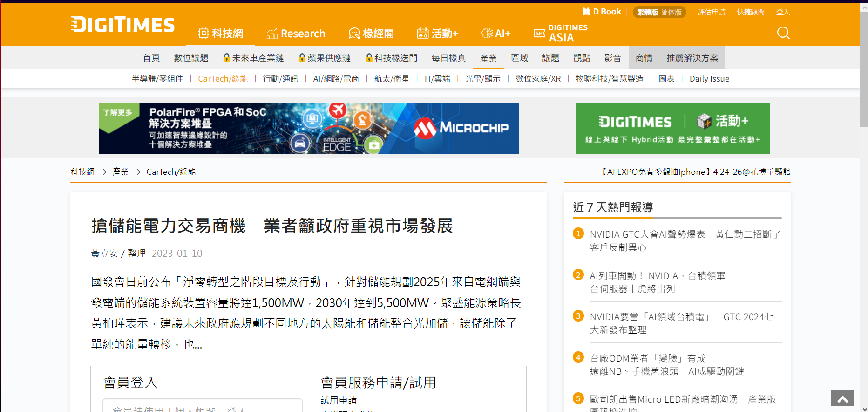This screenshot has height=412, width=868.
Task: Click back-to-top arrow button
Action: [843, 398]
